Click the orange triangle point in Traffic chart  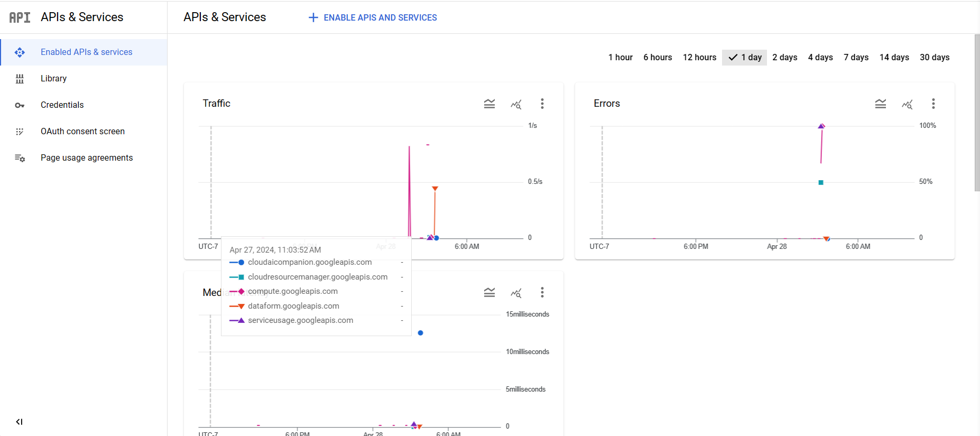click(x=435, y=189)
